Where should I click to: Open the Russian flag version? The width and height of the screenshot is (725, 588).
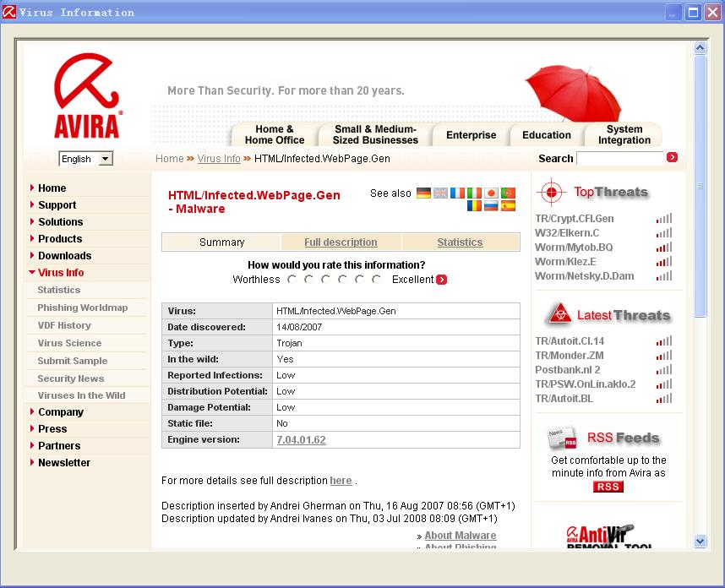491,205
